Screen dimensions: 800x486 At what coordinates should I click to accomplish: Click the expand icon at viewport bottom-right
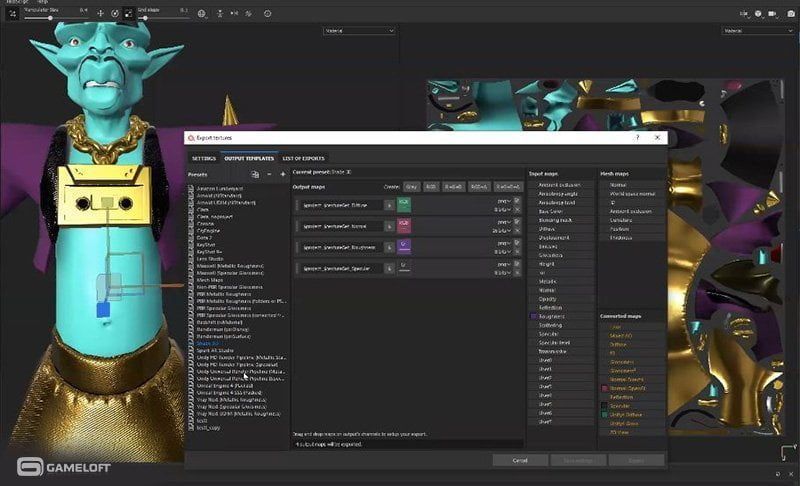click(788, 451)
